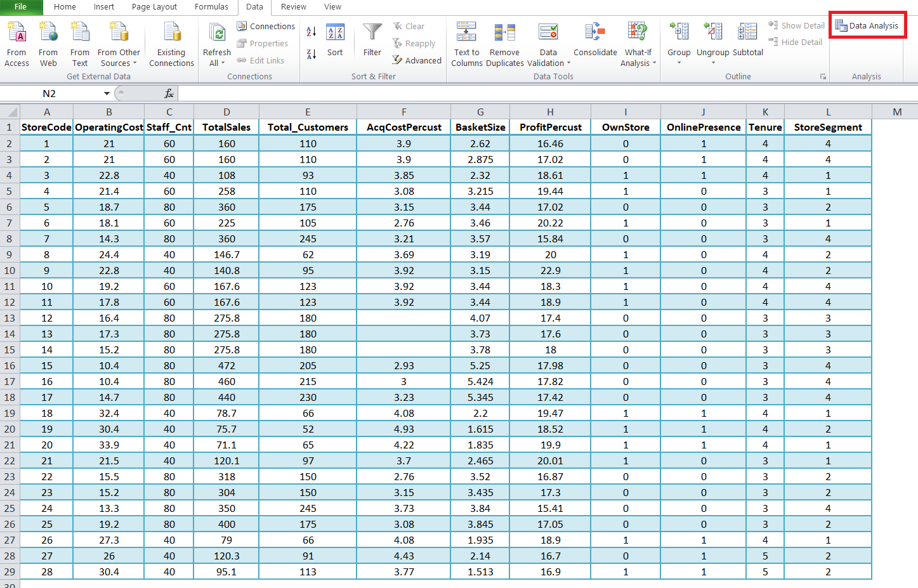This screenshot has width=918, height=588.
Task: Open the Data Analysis tool
Action: point(867,25)
